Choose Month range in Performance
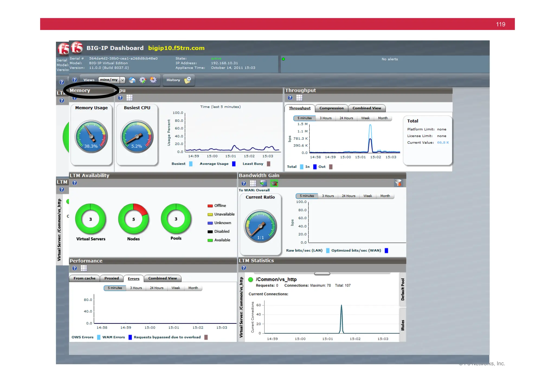This screenshot has width=555, height=392. 193,288
